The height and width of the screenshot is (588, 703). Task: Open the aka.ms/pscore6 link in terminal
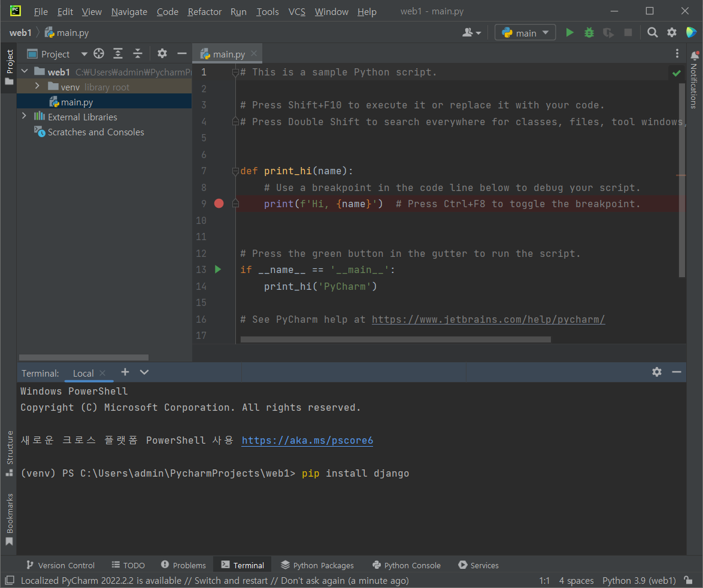coord(307,440)
